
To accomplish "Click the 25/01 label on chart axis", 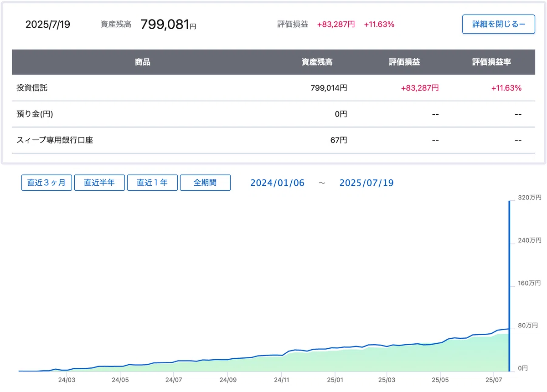I will coord(335,379).
